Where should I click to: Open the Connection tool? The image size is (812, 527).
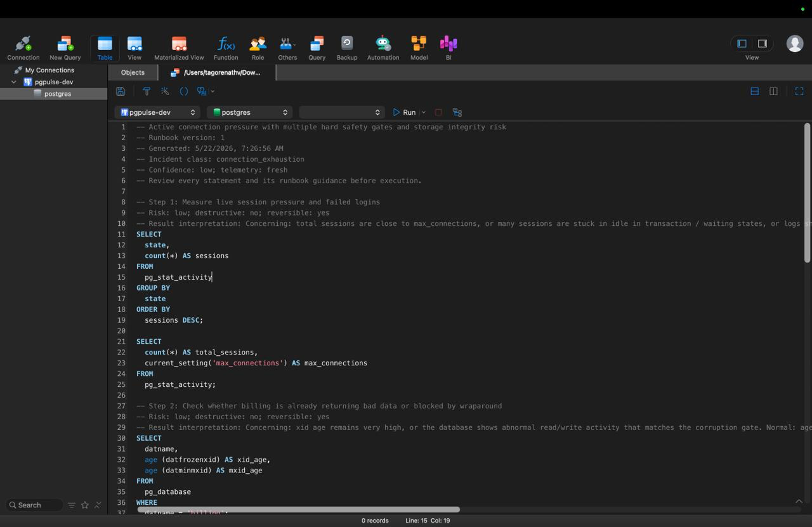coord(23,48)
